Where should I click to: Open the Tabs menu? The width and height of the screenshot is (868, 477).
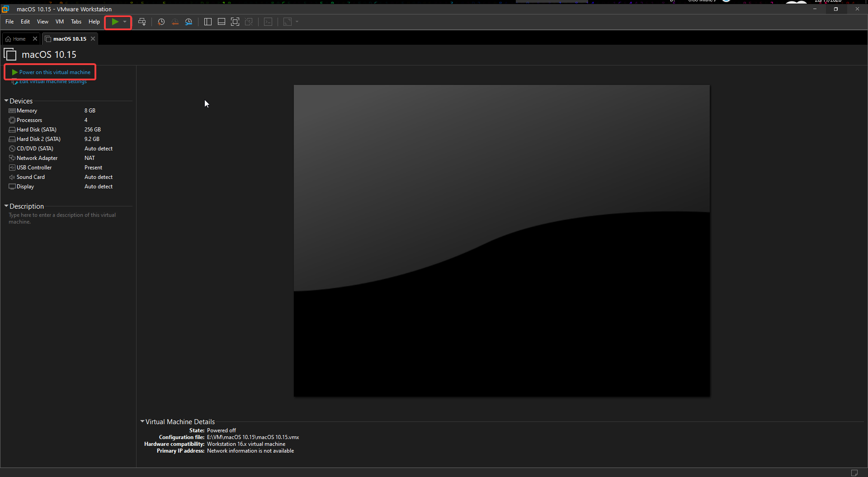pos(76,22)
